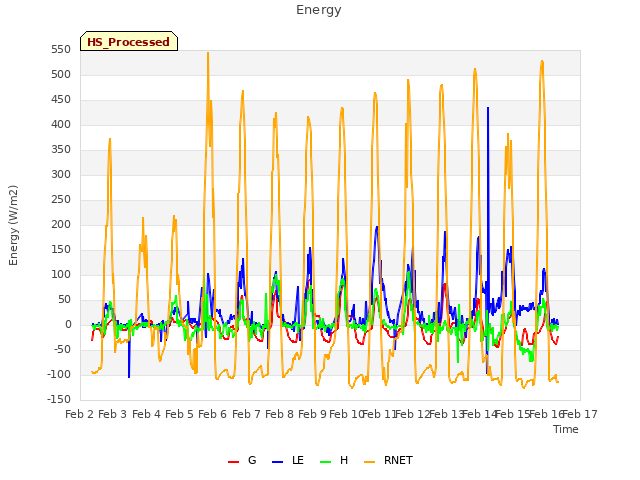Click the 300 y-axis tick label
Screen dimensions: 640x480
61,174
